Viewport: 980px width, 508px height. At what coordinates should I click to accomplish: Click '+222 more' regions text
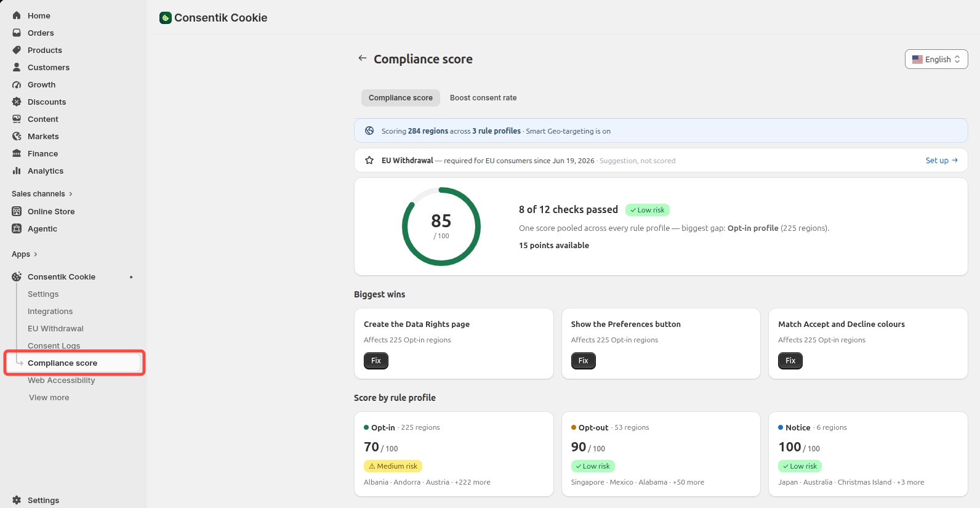click(473, 482)
